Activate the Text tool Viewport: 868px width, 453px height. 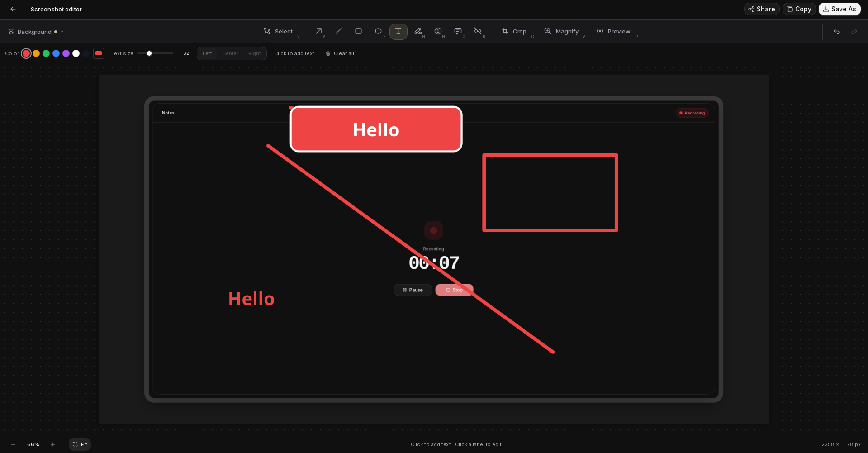tap(398, 31)
